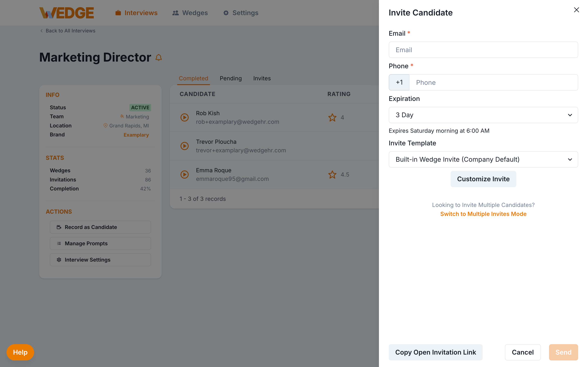The height and width of the screenshot is (367, 588).
Task: Click the Wedges people icon in navigation
Action: pos(176,13)
